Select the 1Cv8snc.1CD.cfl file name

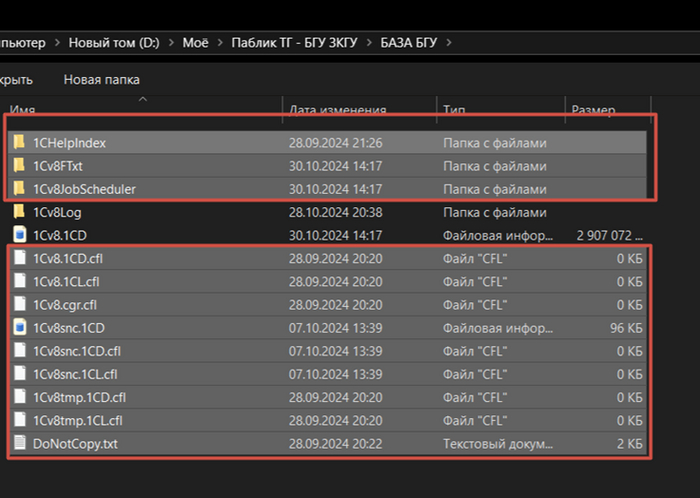pyautogui.click(x=77, y=351)
